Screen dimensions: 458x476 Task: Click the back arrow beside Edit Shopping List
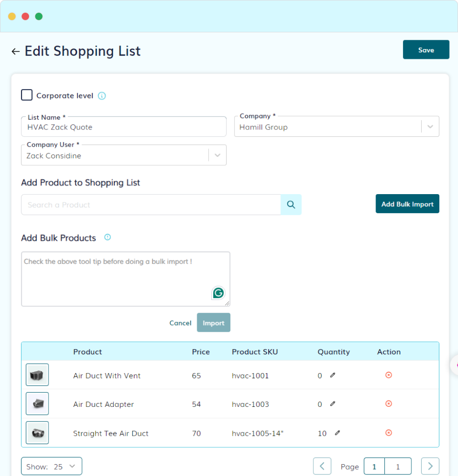tap(16, 51)
